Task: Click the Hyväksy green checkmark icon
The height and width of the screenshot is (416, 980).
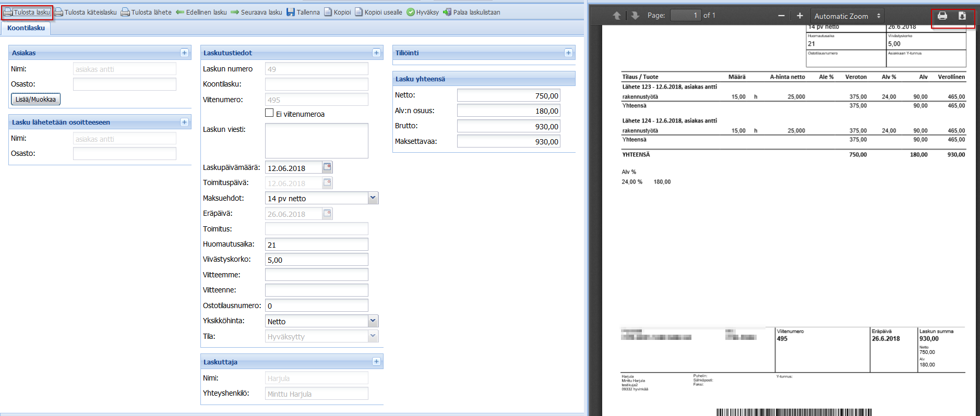Action: [x=411, y=12]
